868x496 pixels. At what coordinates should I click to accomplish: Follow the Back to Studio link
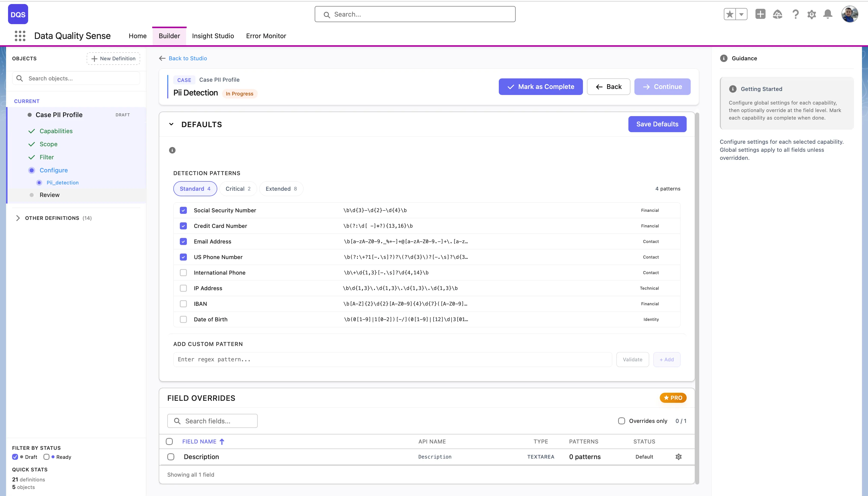(188, 58)
